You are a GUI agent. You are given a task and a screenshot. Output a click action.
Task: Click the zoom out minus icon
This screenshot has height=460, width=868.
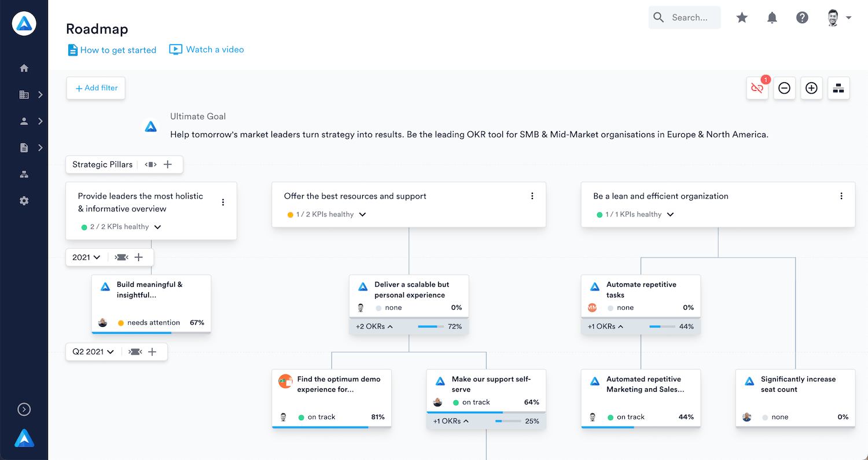tap(784, 89)
